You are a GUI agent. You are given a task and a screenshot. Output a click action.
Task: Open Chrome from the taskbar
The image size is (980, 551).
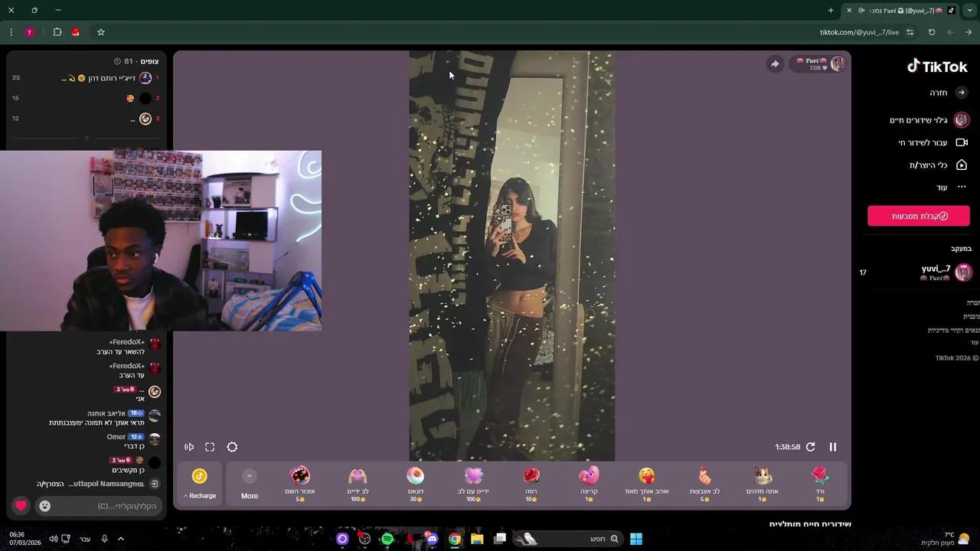pyautogui.click(x=455, y=539)
